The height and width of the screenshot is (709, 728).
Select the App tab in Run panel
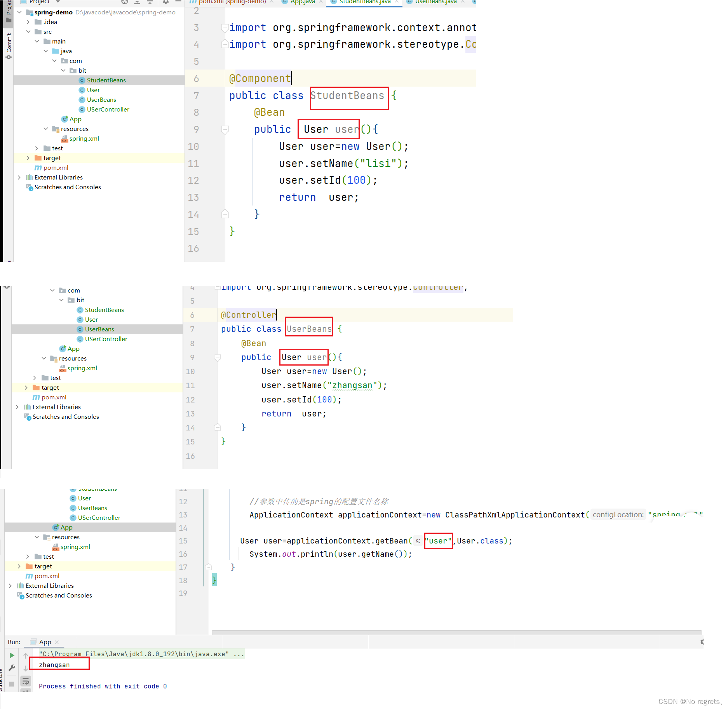pos(45,642)
